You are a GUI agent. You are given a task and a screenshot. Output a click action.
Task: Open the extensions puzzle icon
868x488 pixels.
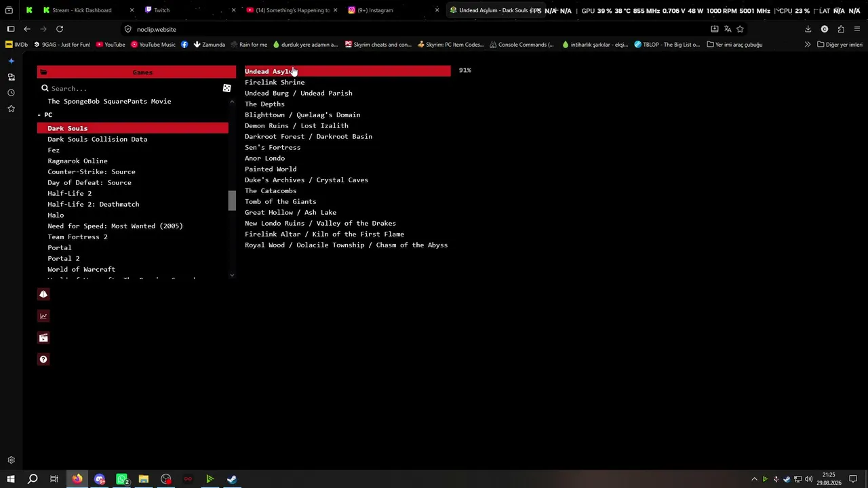click(841, 29)
